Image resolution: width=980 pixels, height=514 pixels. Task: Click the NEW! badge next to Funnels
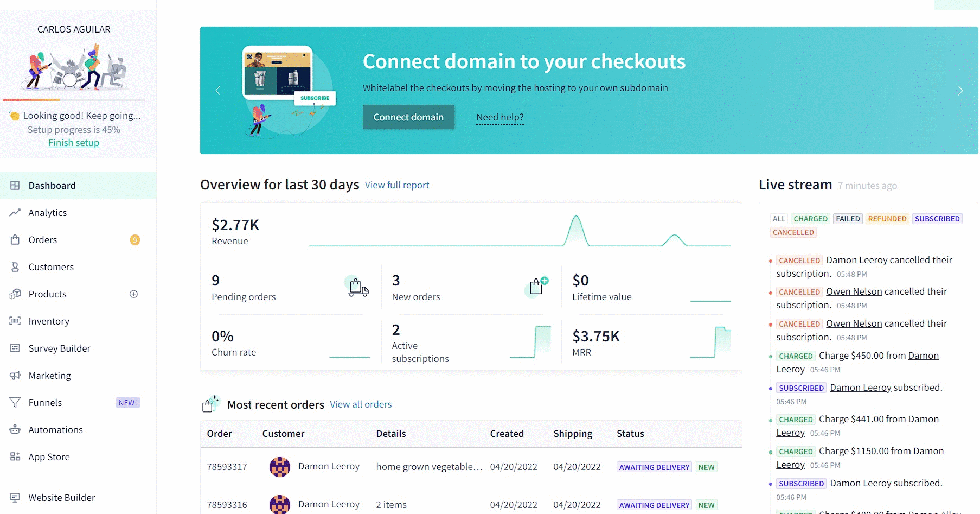(x=128, y=403)
